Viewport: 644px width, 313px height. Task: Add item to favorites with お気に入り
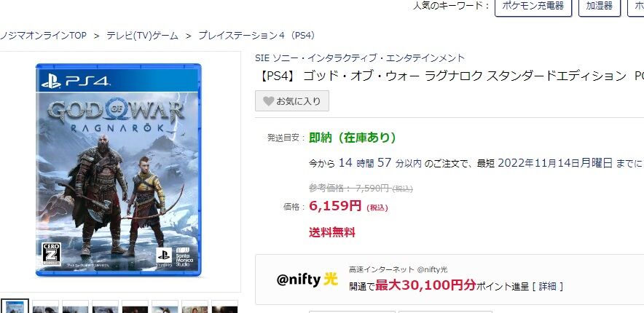click(292, 101)
